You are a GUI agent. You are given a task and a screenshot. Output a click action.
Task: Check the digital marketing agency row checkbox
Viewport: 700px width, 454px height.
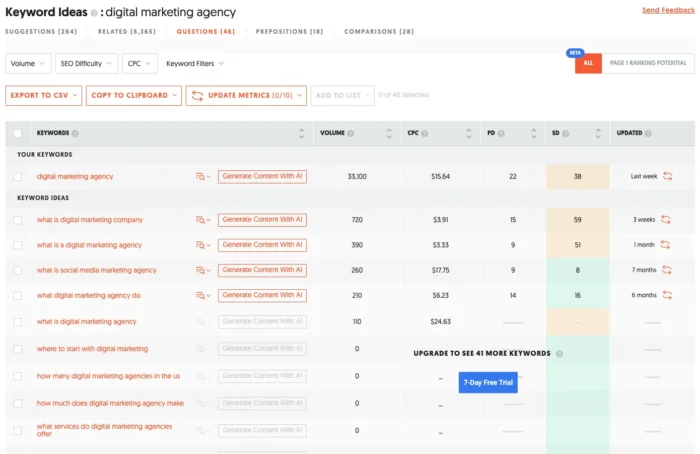pyautogui.click(x=17, y=177)
